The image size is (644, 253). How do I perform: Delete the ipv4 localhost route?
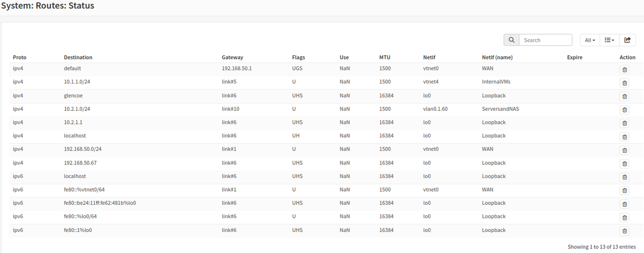[624, 137]
